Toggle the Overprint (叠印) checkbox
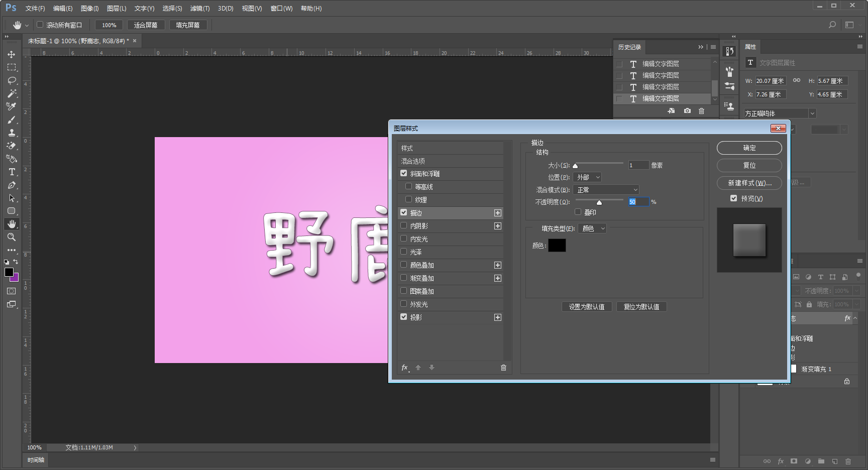The image size is (868, 470). click(578, 212)
